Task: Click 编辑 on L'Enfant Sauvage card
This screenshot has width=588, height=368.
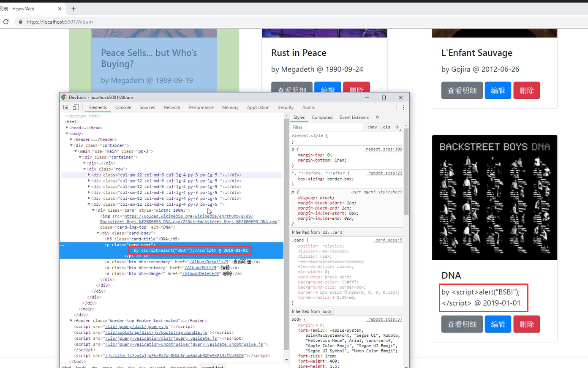Action: (498, 90)
